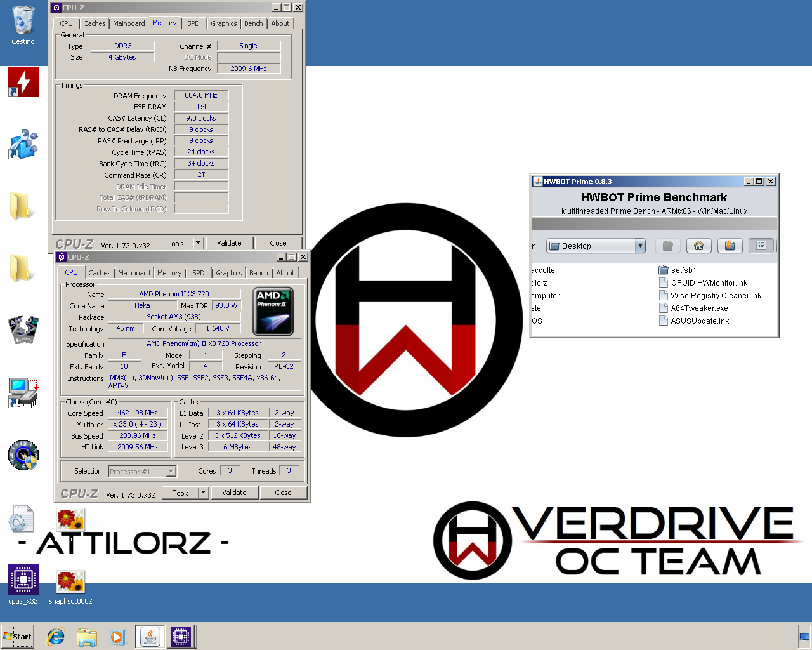Screen dimensions: 812x650
Task: Select ASUSUpdate.lnk in file list
Action: 694,321
